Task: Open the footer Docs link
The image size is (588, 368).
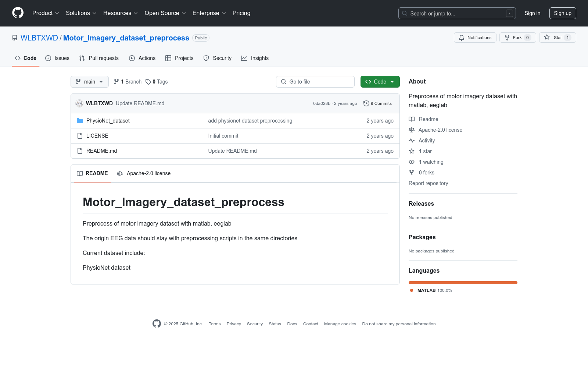Action: pos(292,324)
